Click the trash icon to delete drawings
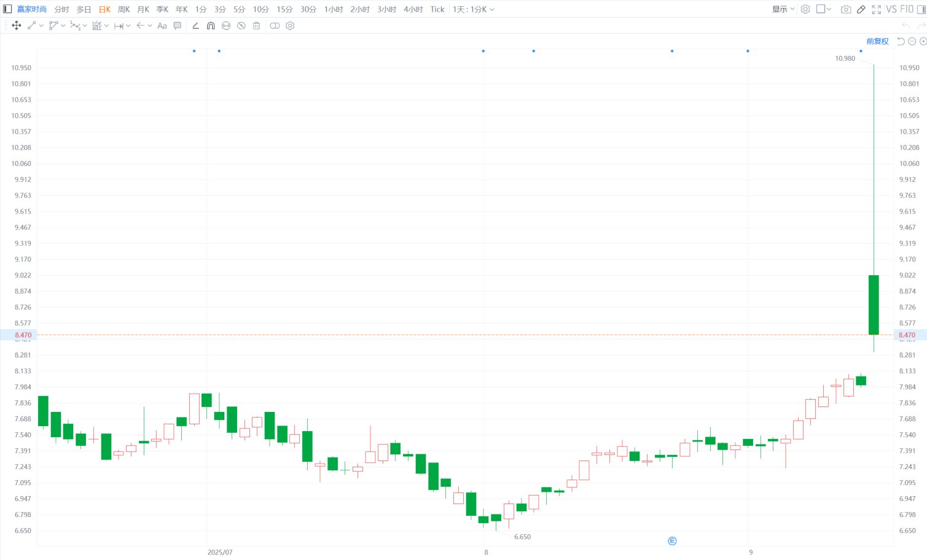 click(256, 26)
